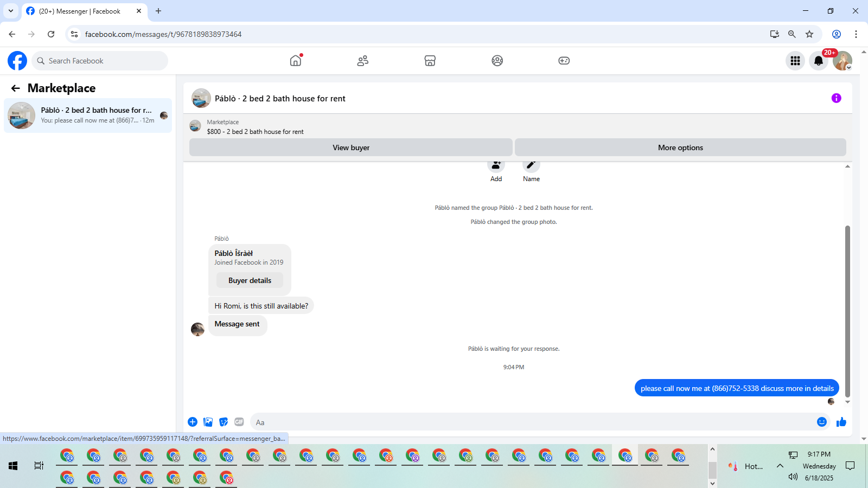Image resolution: width=868 pixels, height=488 pixels.
Task: Click the chat scrollbar down arrow
Action: point(847,402)
